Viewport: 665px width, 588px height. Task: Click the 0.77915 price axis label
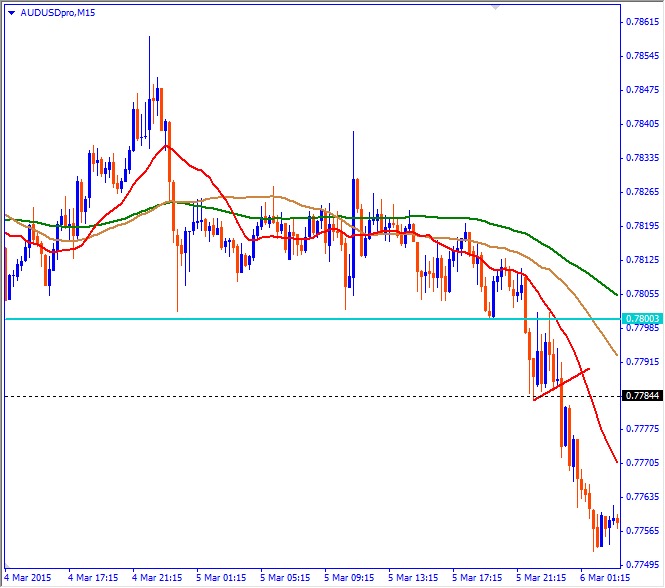pyautogui.click(x=643, y=361)
